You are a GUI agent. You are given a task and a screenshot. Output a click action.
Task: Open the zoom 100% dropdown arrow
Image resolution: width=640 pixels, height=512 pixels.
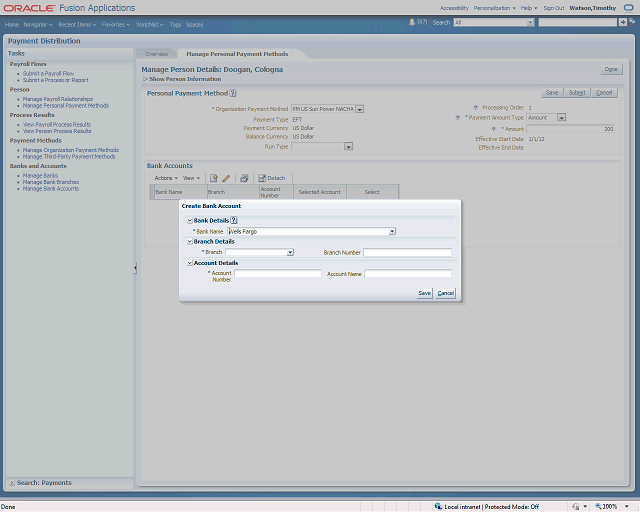[x=627, y=507]
